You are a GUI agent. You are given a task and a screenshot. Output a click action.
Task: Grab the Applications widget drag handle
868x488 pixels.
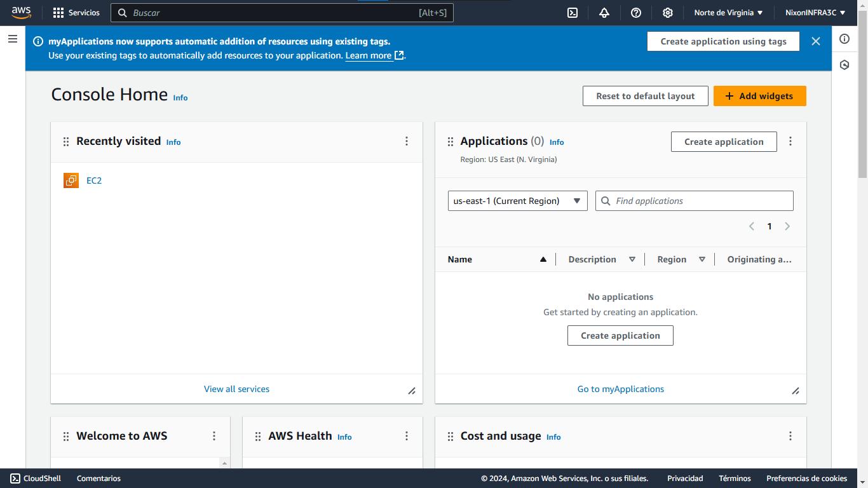(x=451, y=142)
